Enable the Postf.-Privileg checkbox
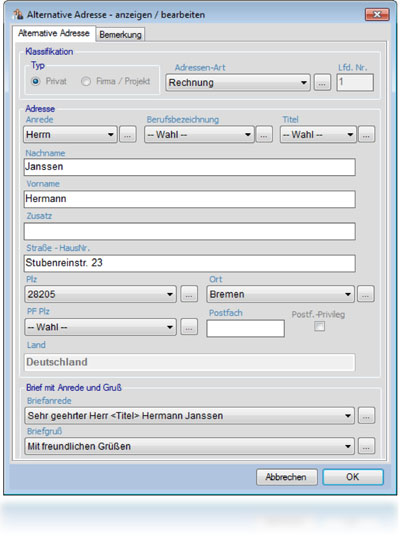The height and width of the screenshot is (555, 400). (x=319, y=326)
